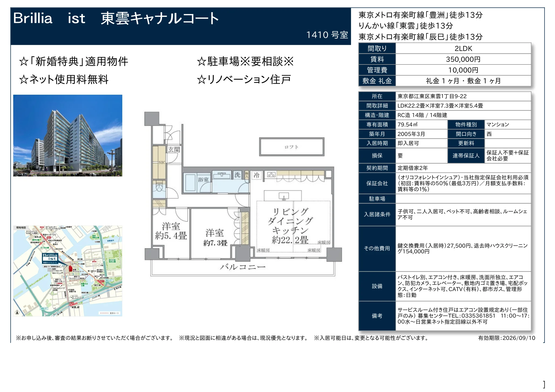Click the '間取詳細' label cell

377,106
